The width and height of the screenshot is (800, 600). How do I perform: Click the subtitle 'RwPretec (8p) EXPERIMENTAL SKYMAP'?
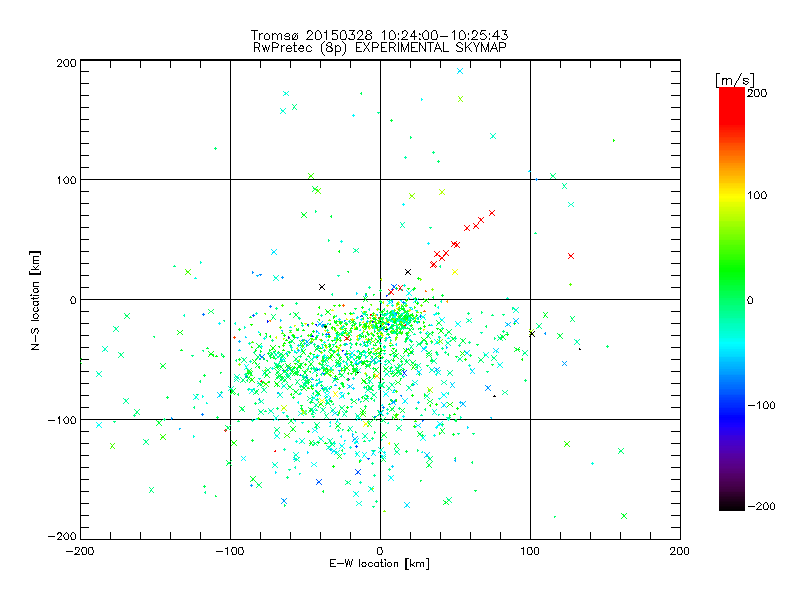(380, 48)
